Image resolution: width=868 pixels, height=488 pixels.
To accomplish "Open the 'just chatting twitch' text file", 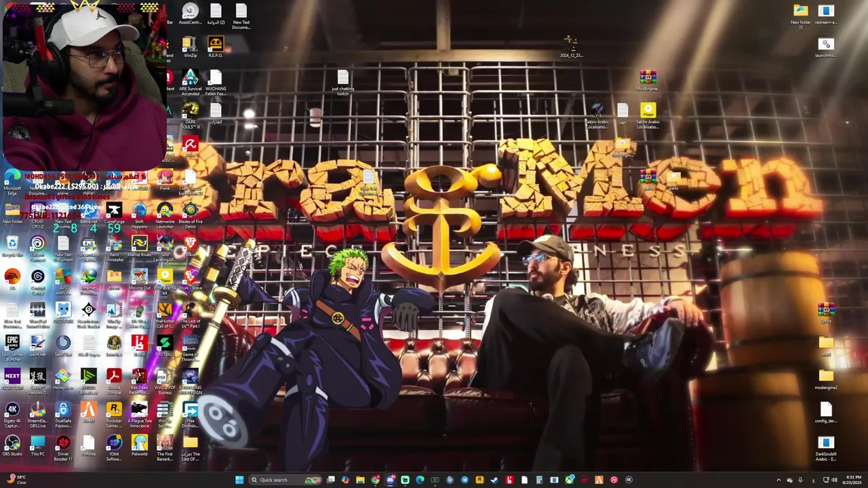I will [343, 83].
